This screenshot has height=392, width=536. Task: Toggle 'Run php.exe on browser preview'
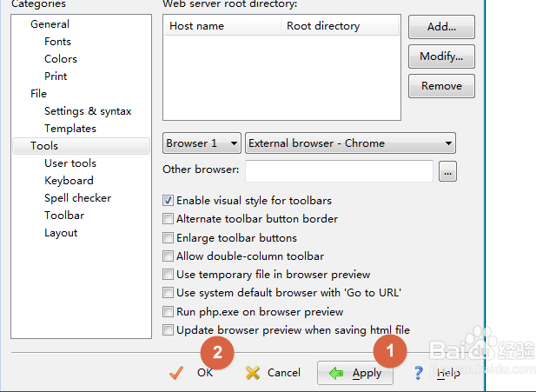click(169, 311)
